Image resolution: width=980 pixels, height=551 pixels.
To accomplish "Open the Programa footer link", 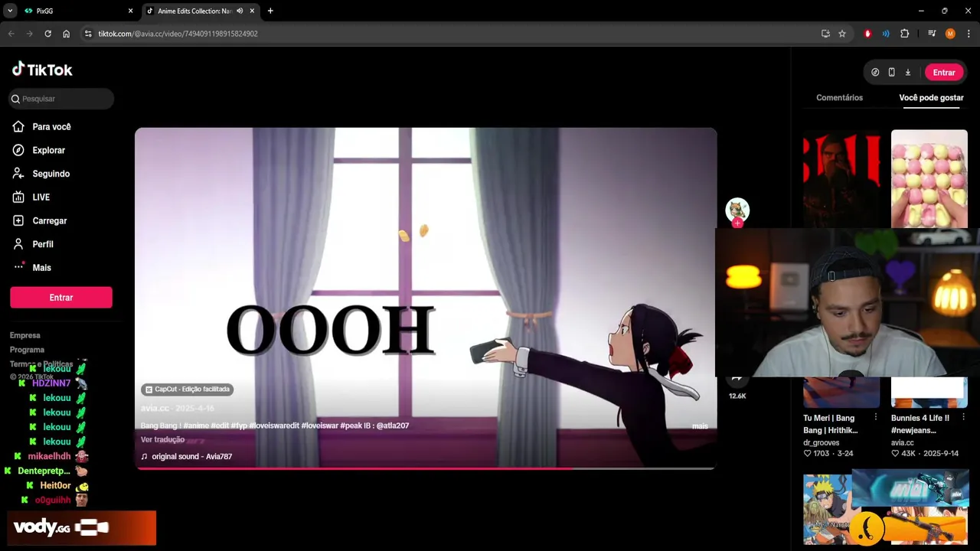I will coord(27,350).
